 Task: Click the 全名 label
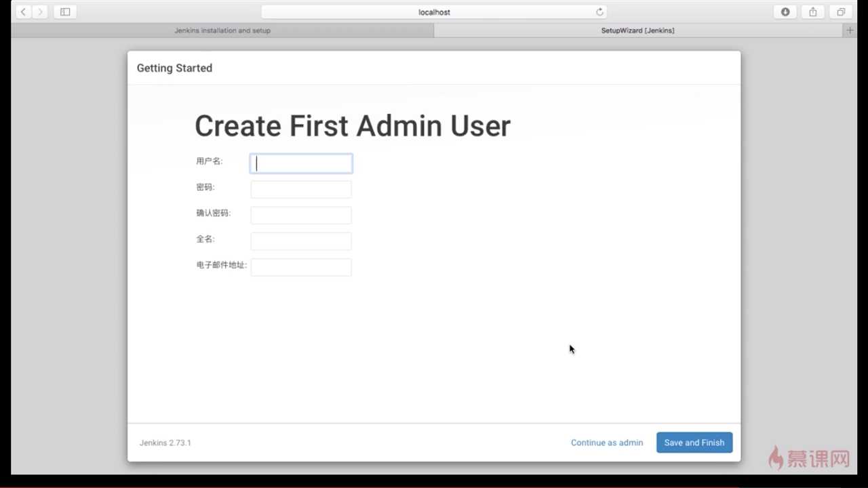[x=205, y=239]
